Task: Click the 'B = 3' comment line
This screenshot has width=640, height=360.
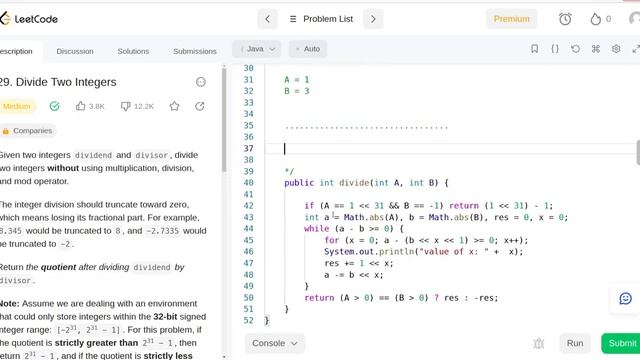Action: click(297, 91)
